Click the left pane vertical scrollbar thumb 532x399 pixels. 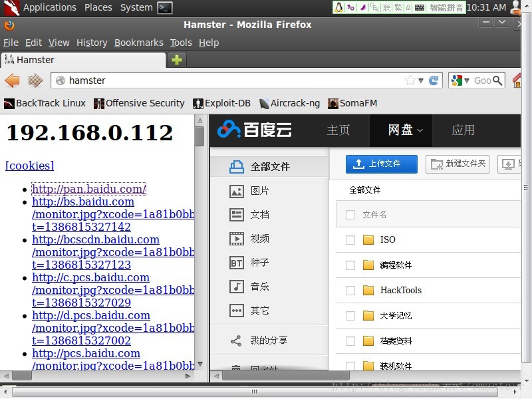click(199, 136)
